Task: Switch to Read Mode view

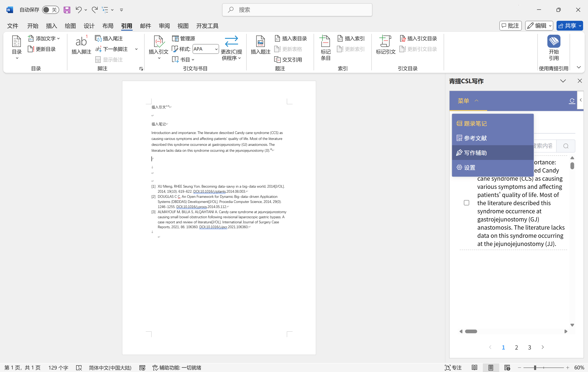Action: (474, 368)
